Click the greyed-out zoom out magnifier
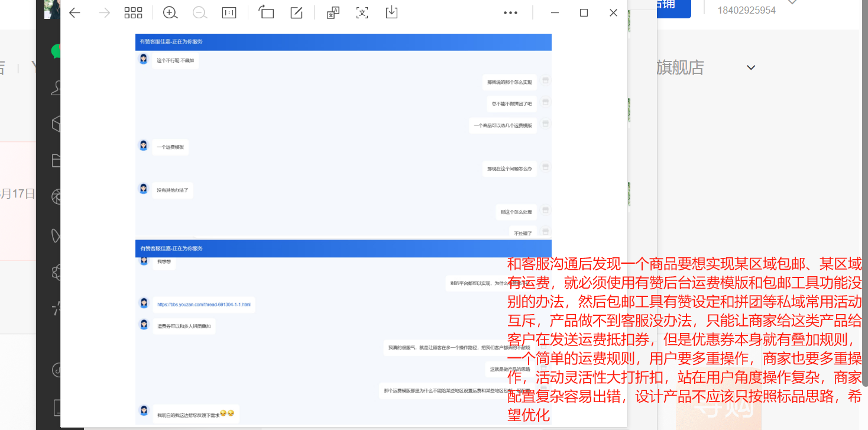 [x=200, y=13]
